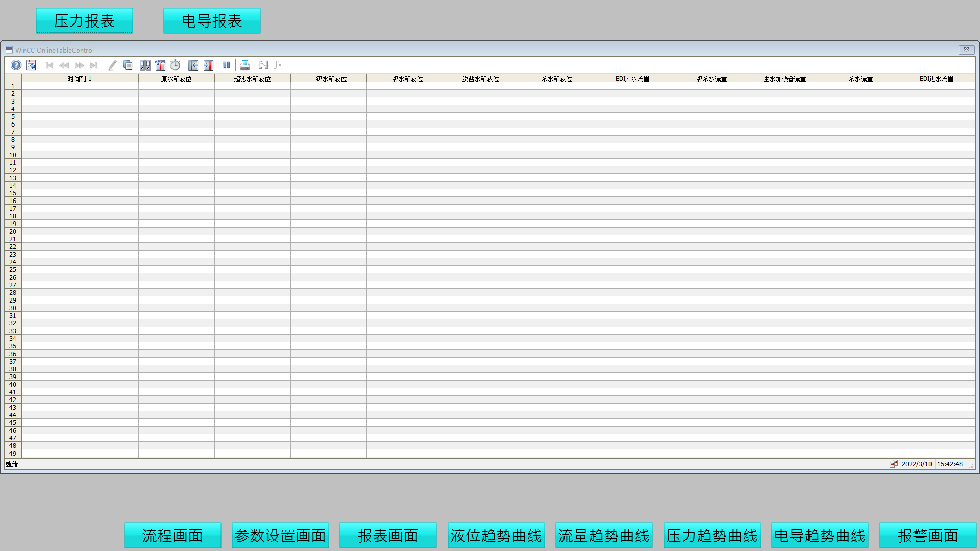Image resolution: width=980 pixels, height=551 pixels.
Task: Print the table using printer icon
Action: tap(245, 65)
